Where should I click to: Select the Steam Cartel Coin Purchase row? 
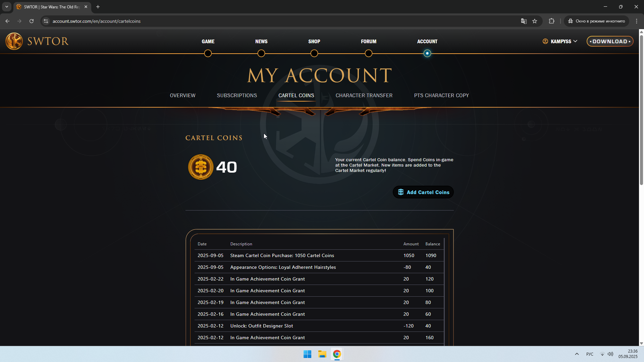point(319,255)
